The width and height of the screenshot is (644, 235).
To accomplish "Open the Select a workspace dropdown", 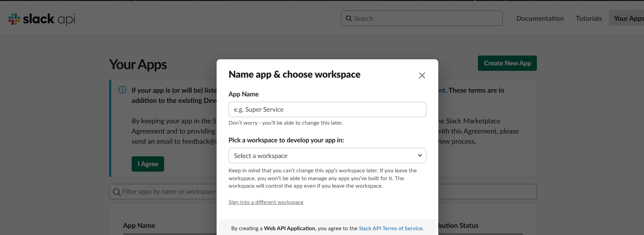I will (327, 156).
